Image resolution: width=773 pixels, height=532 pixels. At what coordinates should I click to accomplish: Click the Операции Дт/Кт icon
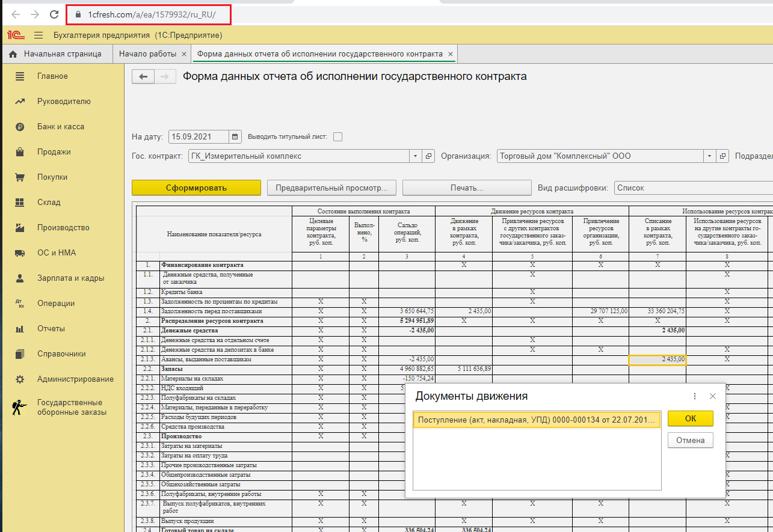20,304
